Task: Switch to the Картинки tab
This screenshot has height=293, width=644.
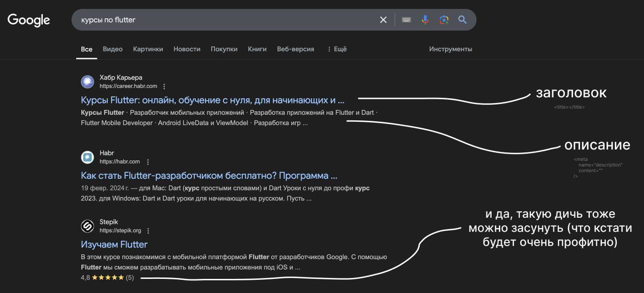Action: (148, 49)
